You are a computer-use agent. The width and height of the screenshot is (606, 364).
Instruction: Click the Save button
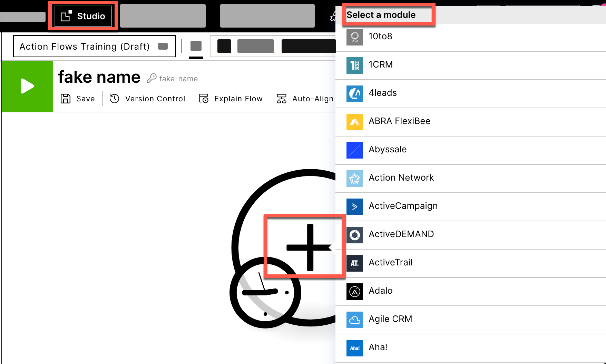(78, 99)
